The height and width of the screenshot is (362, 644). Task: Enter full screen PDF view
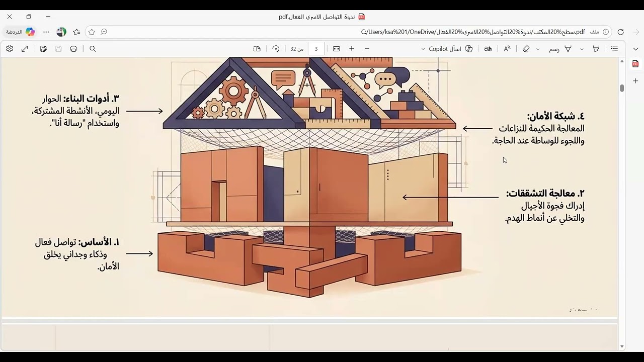(25, 49)
